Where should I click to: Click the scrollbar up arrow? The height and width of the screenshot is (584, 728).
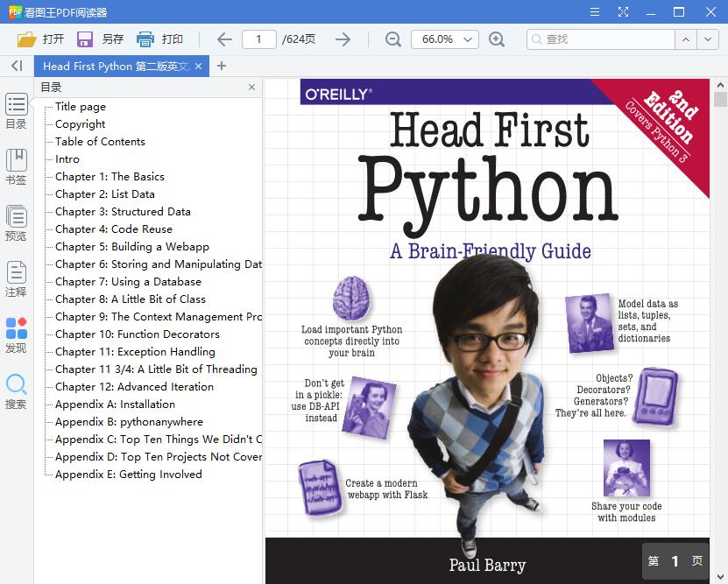click(x=720, y=85)
